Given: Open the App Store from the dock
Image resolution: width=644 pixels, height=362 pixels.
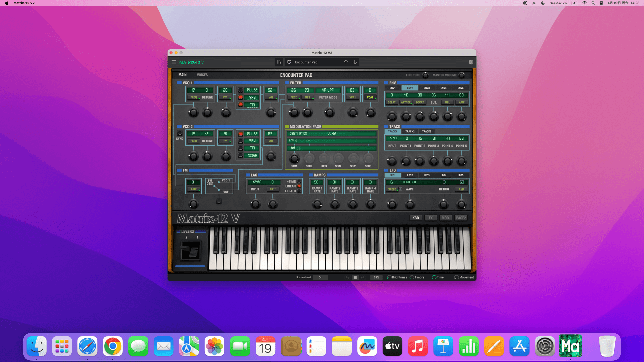Looking at the screenshot, I should tap(519, 346).
